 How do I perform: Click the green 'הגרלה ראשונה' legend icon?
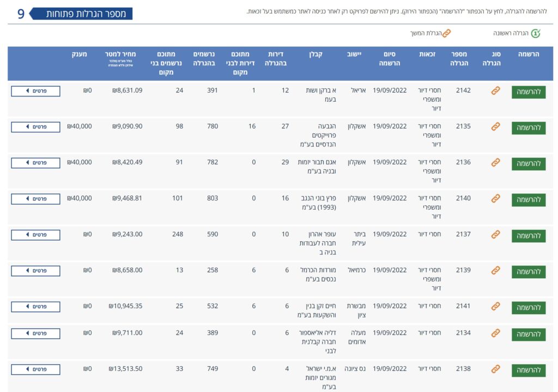pos(536,33)
